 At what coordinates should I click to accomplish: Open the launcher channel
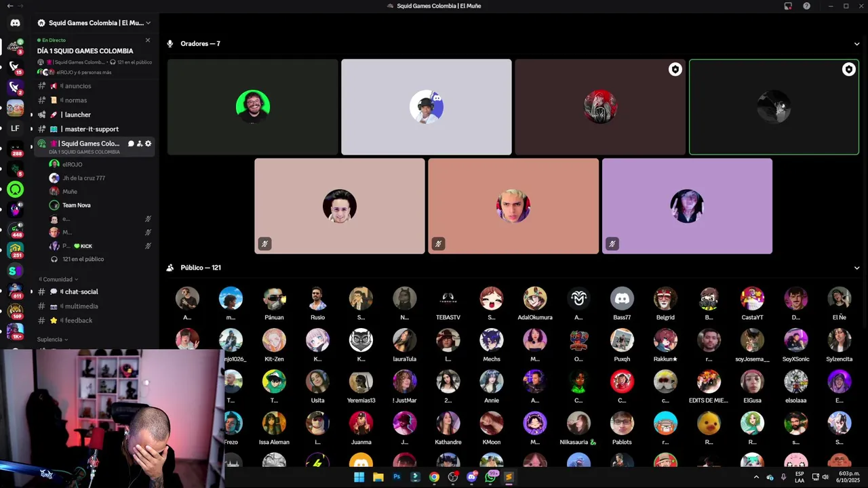[x=95, y=115]
